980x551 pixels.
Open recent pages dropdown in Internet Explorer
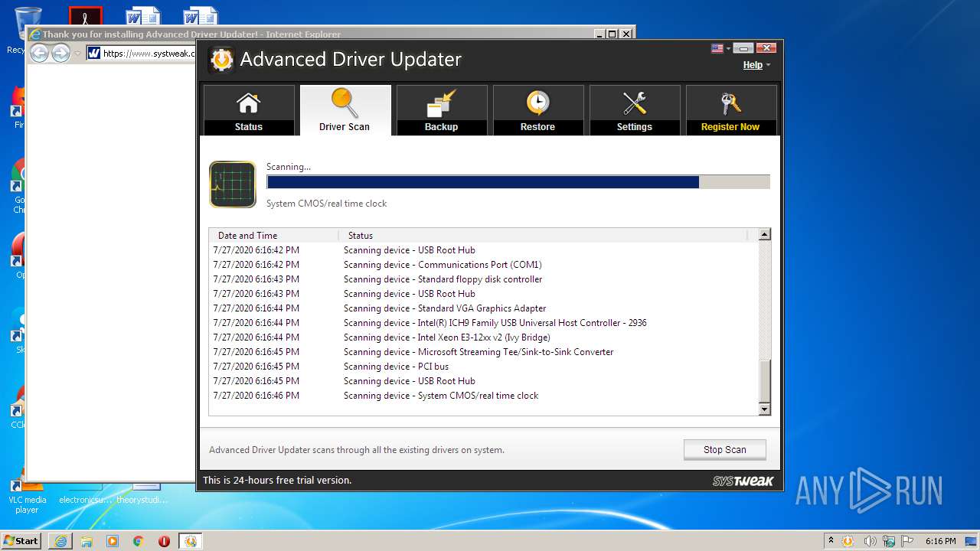pyautogui.click(x=77, y=54)
